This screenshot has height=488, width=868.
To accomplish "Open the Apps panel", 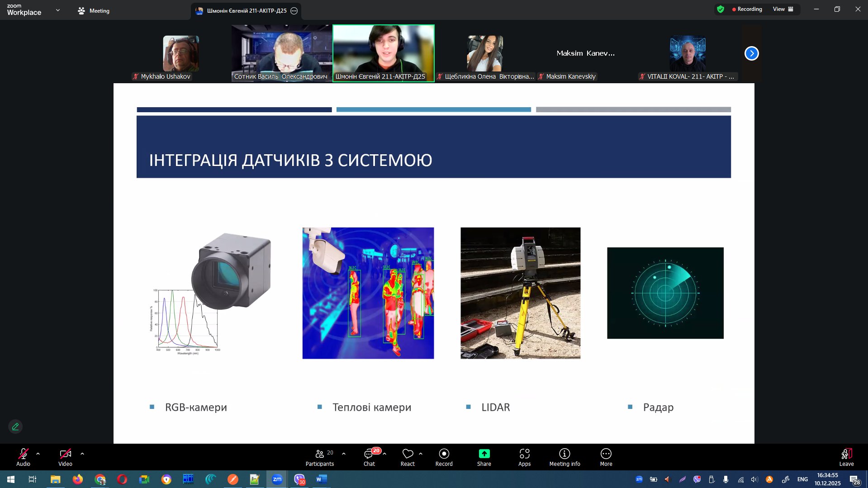I will point(524,457).
